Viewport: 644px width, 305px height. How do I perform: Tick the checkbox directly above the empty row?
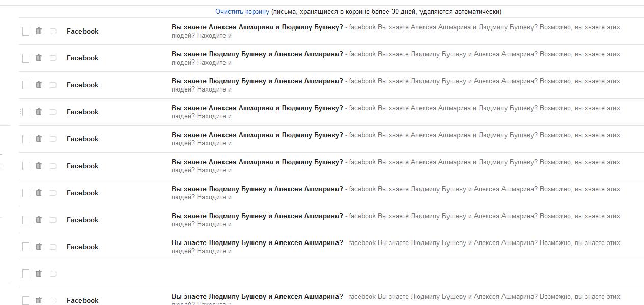[25, 247]
